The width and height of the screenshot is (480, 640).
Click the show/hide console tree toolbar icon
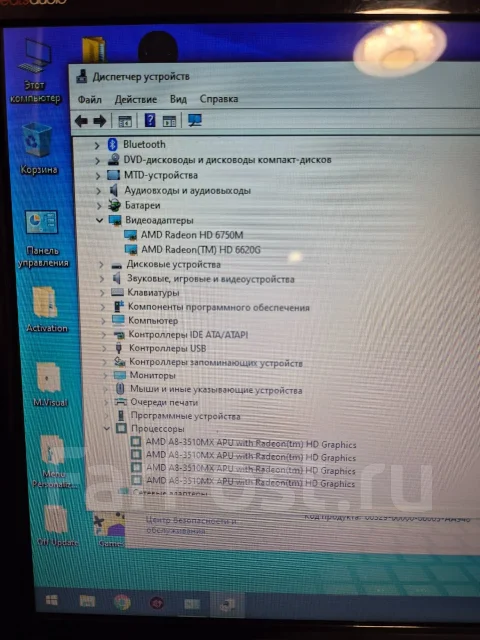(x=125, y=121)
